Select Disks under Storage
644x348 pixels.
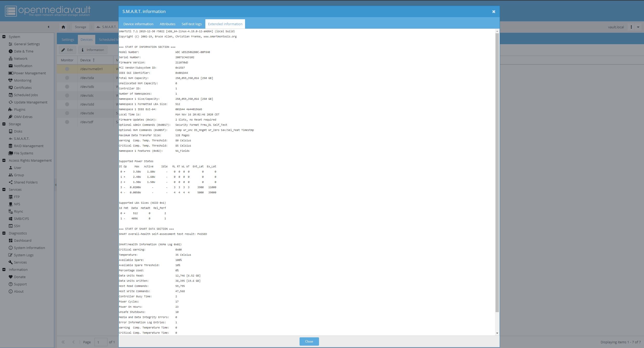(18, 131)
